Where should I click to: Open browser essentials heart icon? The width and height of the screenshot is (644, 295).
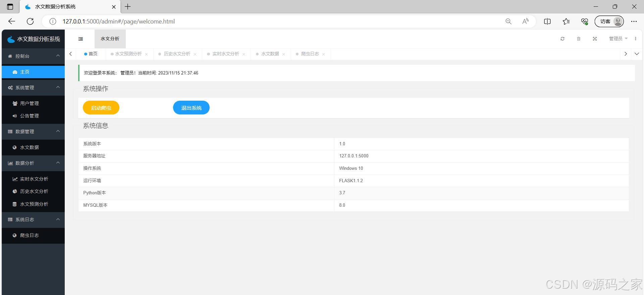pos(585,21)
